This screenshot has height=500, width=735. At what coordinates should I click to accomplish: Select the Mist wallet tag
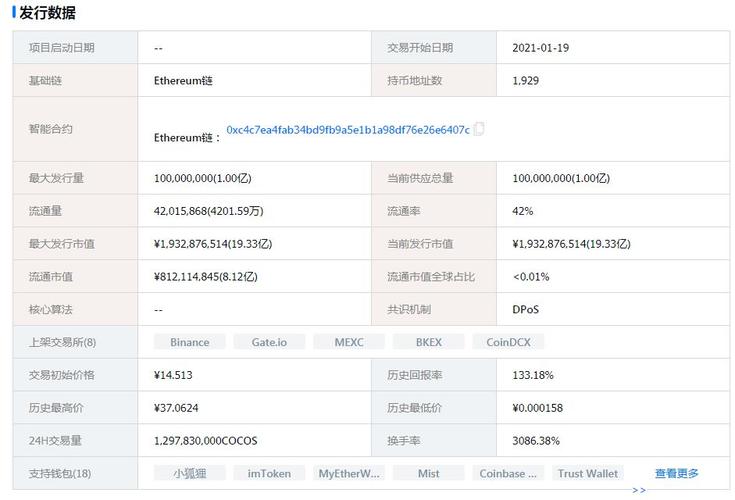click(428, 473)
